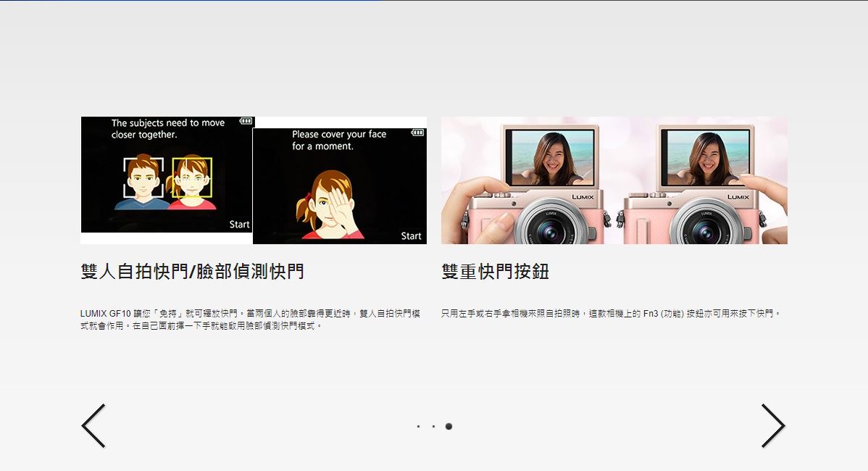The image size is (868, 471).
Task: Select the third active pagination dot
Action: (449, 426)
